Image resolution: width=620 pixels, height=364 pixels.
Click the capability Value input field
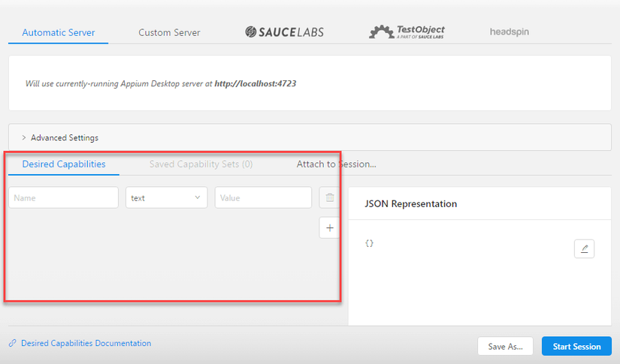[263, 198]
